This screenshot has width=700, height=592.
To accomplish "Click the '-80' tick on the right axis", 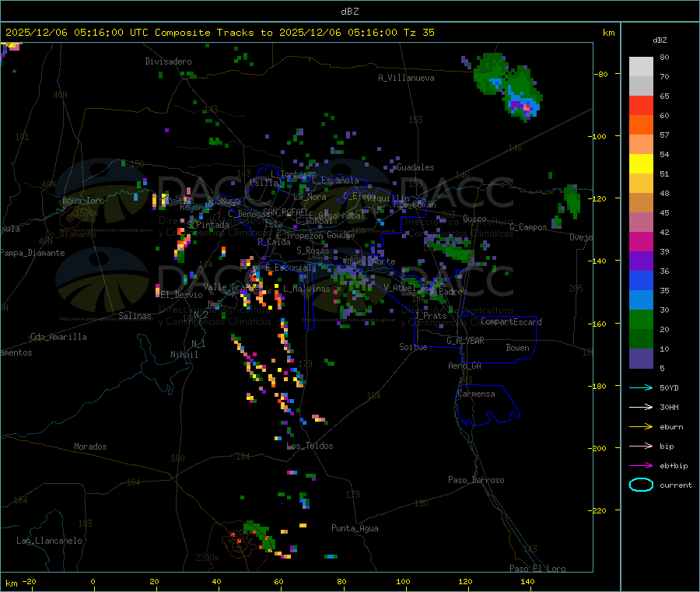I will pos(601,74).
